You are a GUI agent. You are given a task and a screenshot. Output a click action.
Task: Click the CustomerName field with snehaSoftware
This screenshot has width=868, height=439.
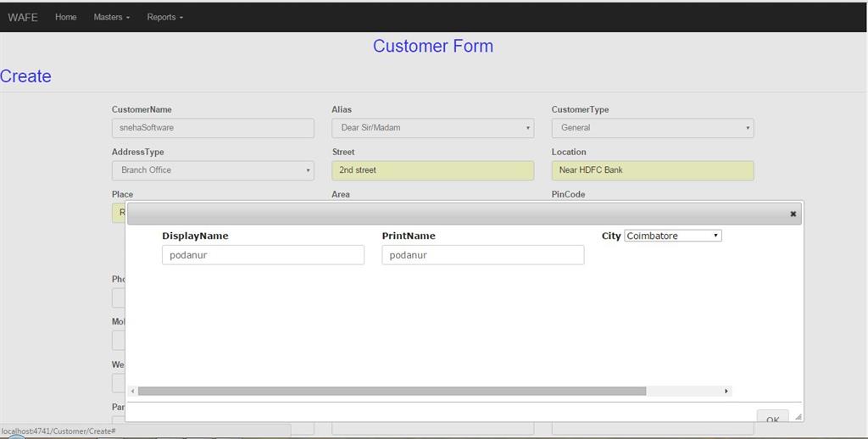click(x=213, y=128)
